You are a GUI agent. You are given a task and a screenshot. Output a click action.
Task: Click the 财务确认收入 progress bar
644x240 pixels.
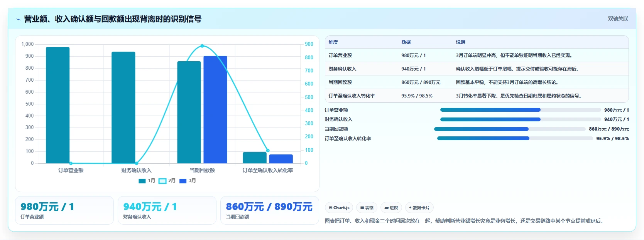521,119
